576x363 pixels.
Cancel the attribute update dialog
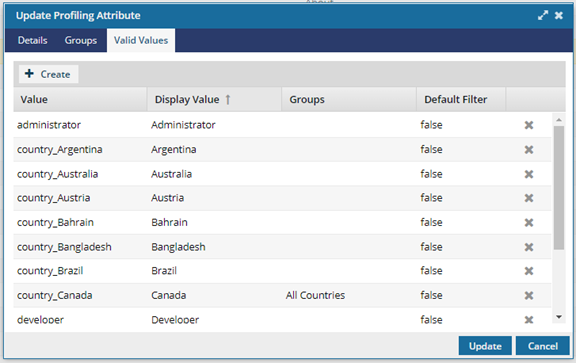point(543,346)
